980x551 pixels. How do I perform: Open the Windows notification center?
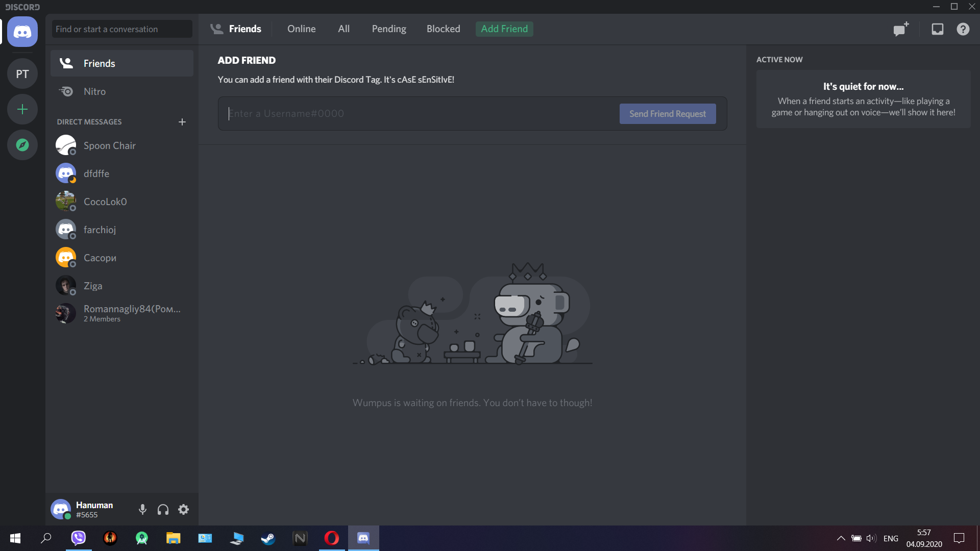pyautogui.click(x=959, y=538)
